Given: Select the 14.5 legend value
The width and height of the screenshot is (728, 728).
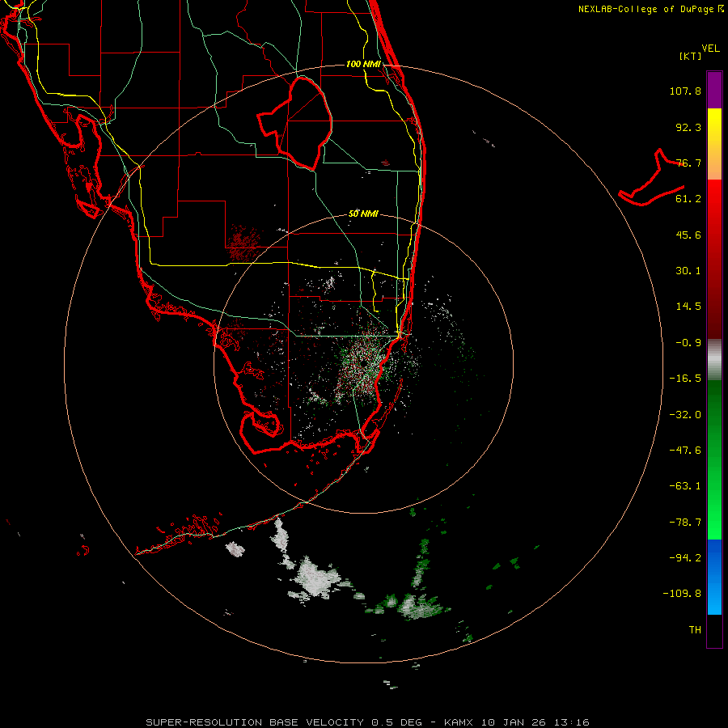Looking at the screenshot, I should coord(688,307).
